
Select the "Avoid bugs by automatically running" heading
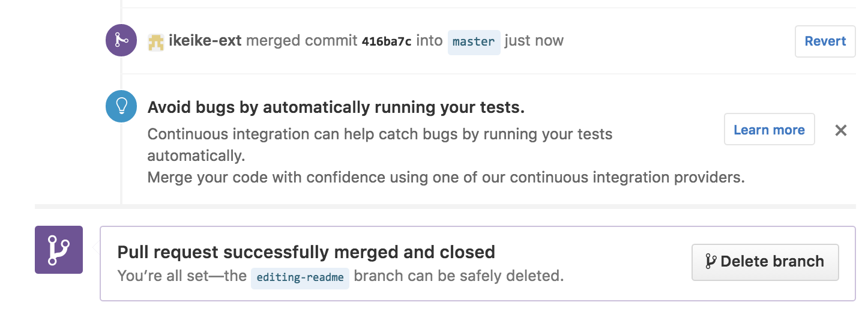(336, 107)
